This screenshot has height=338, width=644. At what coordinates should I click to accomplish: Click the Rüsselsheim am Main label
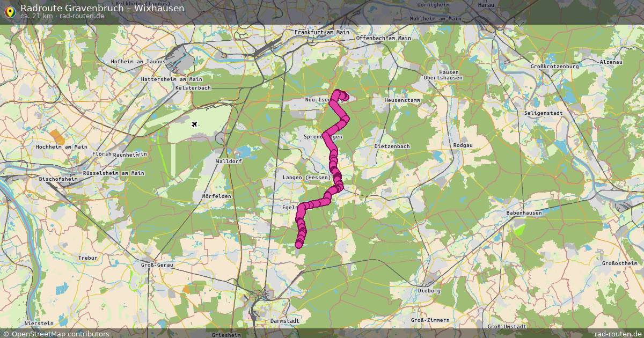tap(114, 173)
